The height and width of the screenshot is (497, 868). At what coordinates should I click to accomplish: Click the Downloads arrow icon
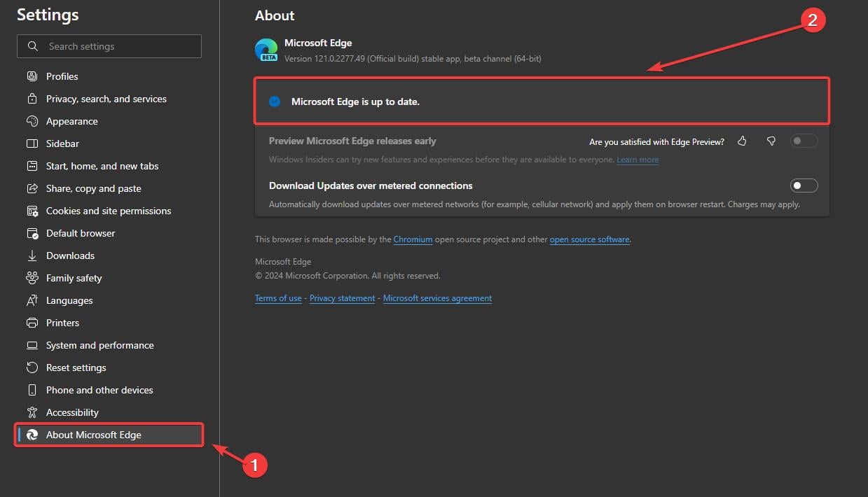point(32,255)
